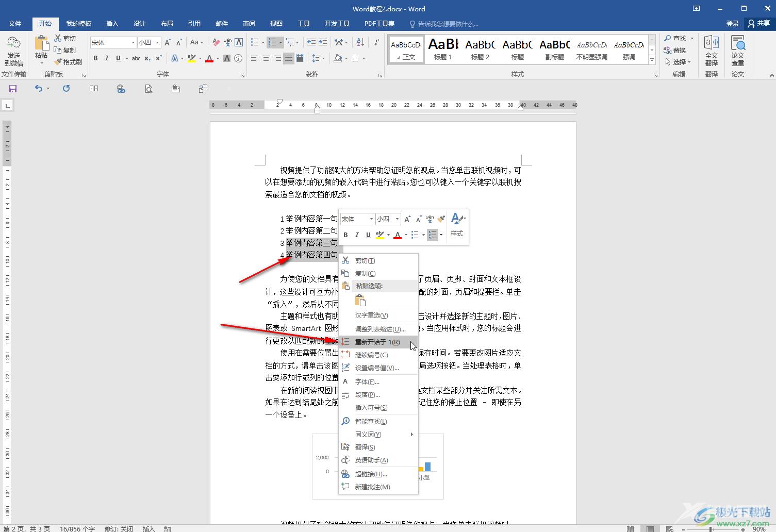
Task: Open the mini toolbar font size dropdown
Action: (397, 219)
